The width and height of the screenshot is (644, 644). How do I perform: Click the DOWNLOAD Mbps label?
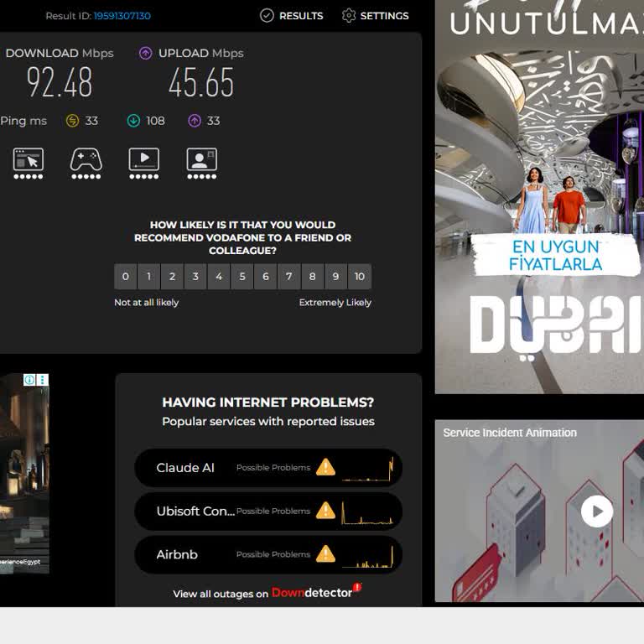60,54
